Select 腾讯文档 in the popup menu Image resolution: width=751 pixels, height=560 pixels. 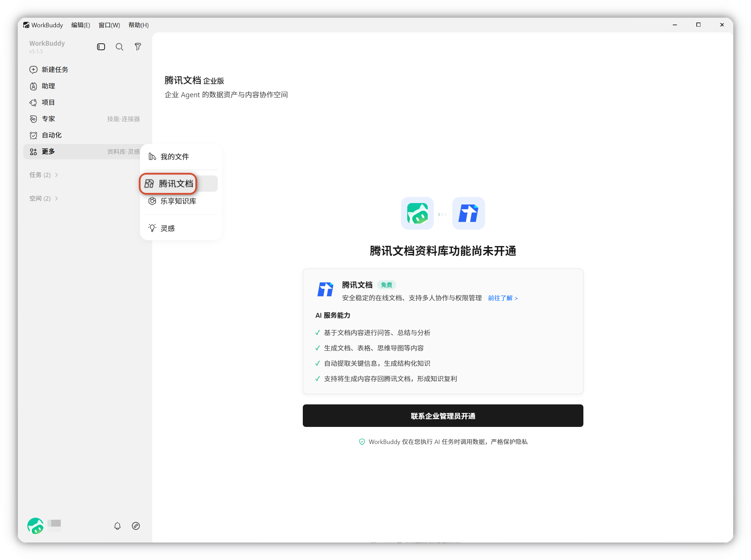[x=181, y=184]
